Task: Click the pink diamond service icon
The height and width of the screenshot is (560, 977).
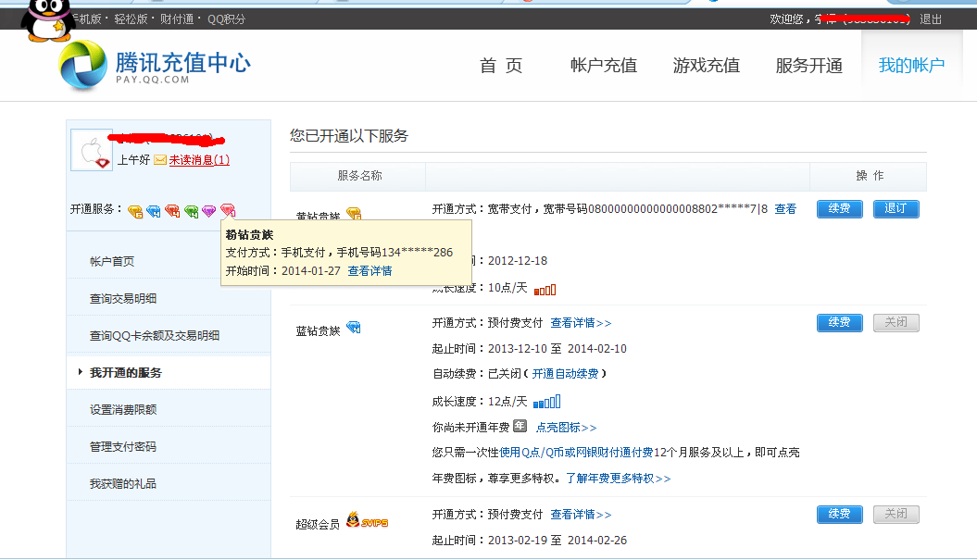Action: (228, 211)
